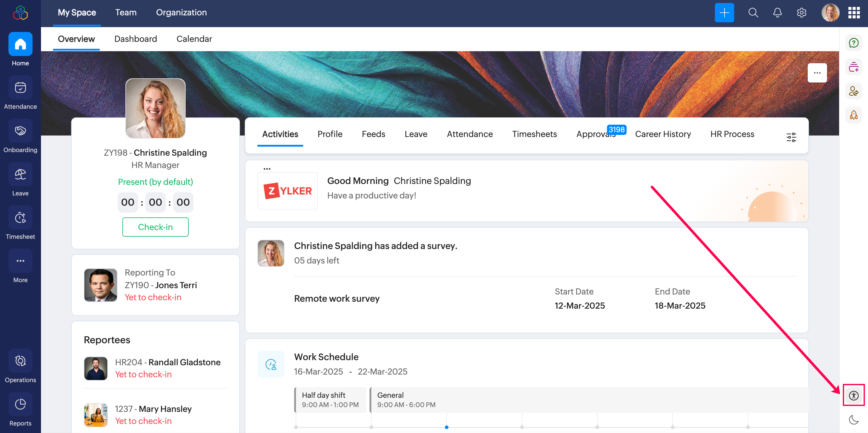Click blue marker on schedule timeline
Screen dimensions: 868x433
point(446,427)
